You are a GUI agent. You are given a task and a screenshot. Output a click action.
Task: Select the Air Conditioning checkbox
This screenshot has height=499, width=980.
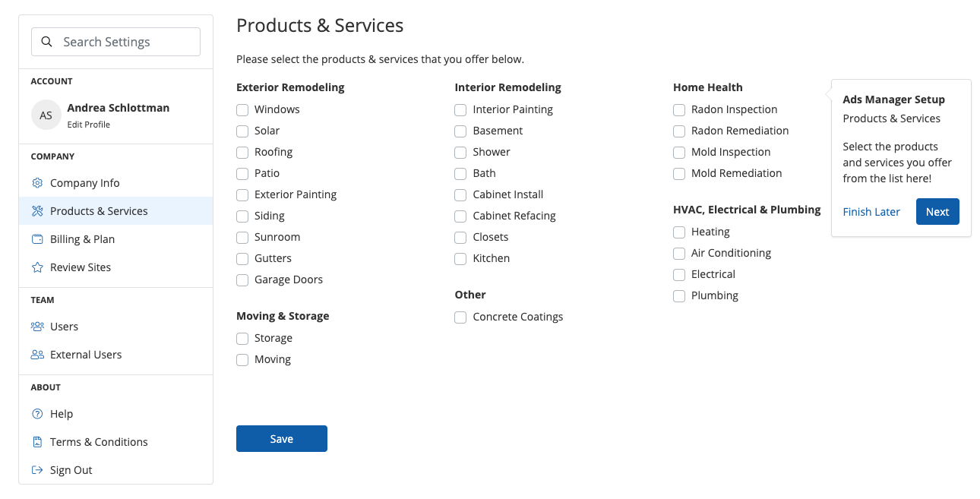(x=679, y=253)
